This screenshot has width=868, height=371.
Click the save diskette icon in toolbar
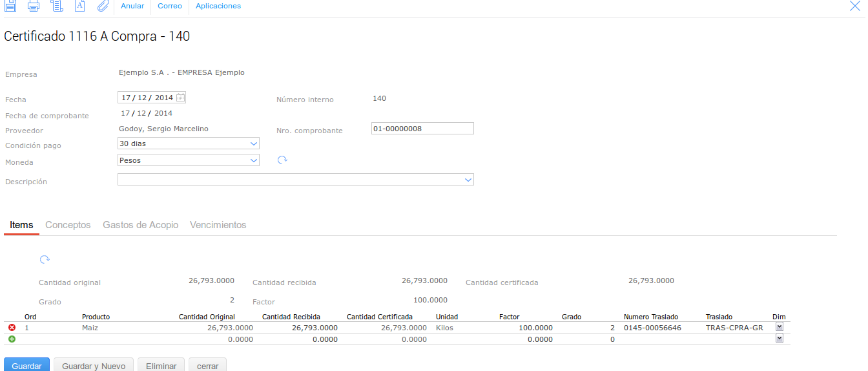pyautogui.click(x=10, y=6)
